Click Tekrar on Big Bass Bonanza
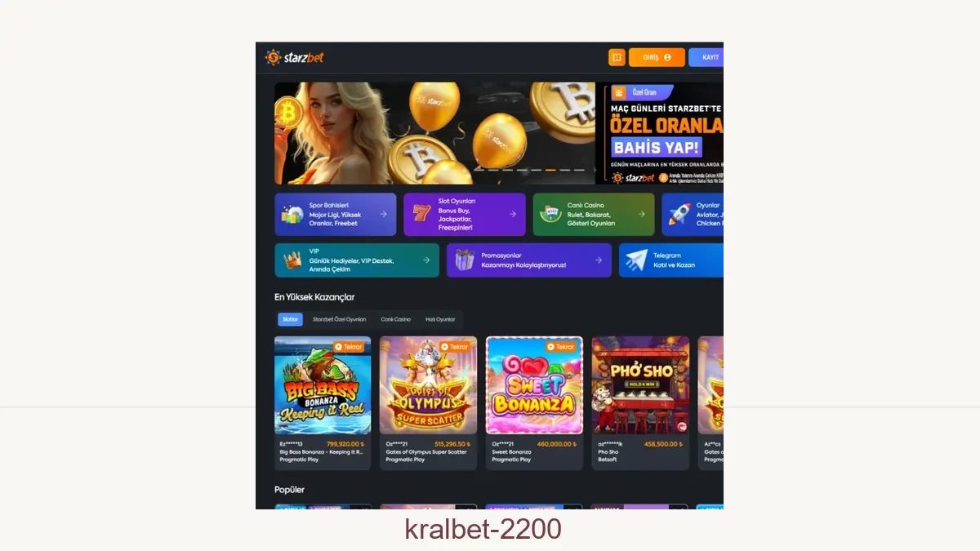The width and height of the screenshot is (980, 551). click(x=350, y=347)
